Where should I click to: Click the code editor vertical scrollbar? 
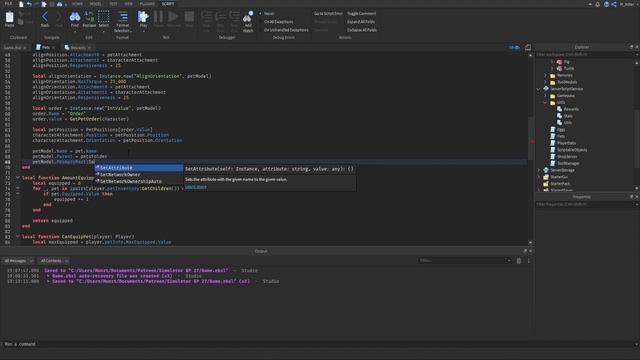[530, 139]
